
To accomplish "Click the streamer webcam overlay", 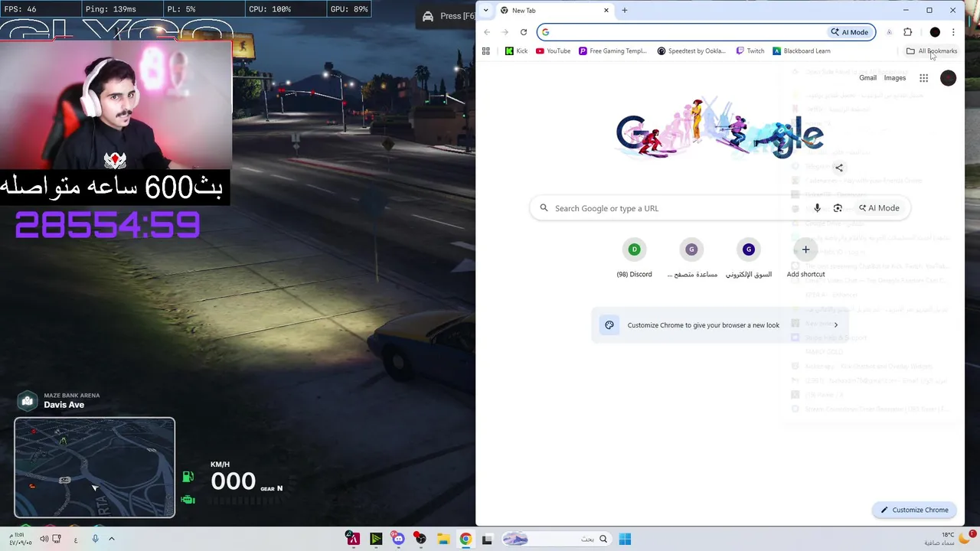I will point(115,105).
